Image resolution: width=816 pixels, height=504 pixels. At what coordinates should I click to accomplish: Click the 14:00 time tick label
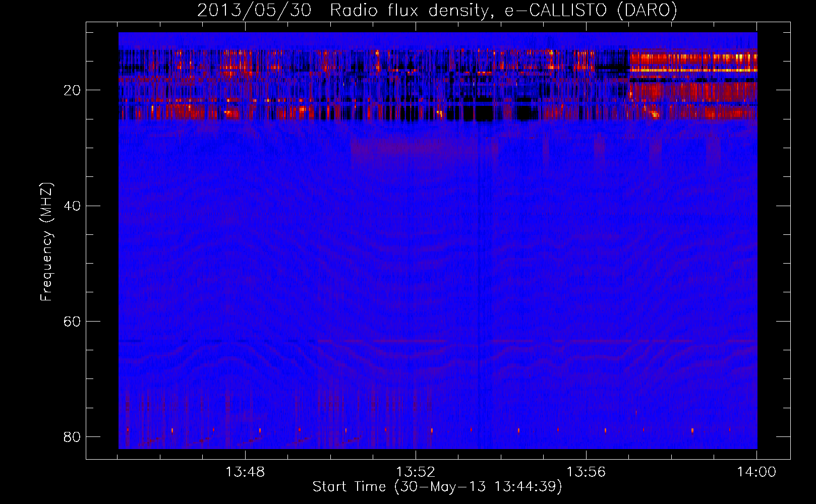[756, 472]
